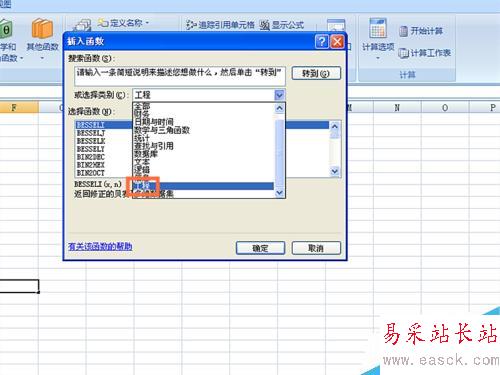Click the 定义名称 (Define Name) icon
This screenshot has height=375, width=500.
(x=103, y=23)
